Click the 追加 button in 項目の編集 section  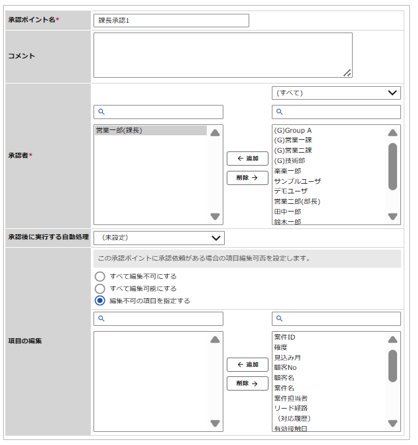(x=247, y=365)
